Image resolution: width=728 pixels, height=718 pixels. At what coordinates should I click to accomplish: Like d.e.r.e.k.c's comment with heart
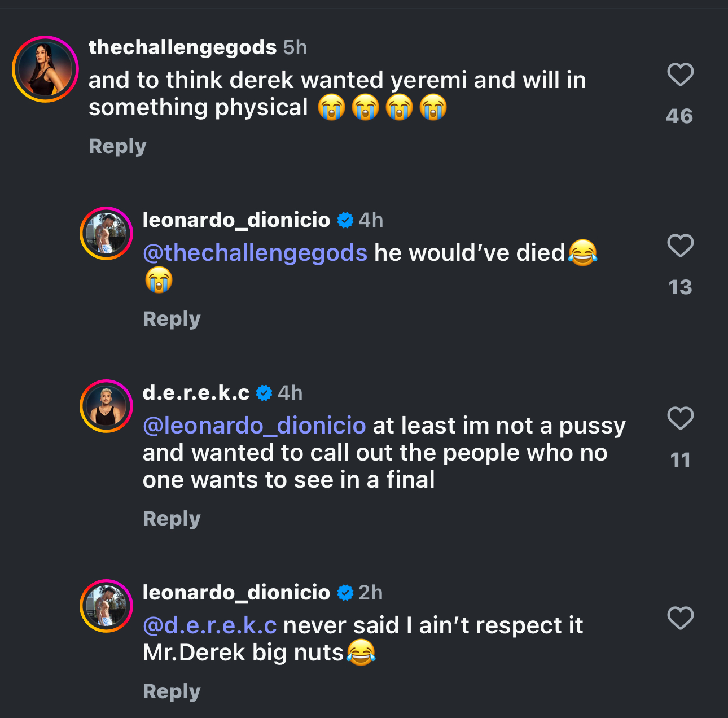[x=680, y=418]
